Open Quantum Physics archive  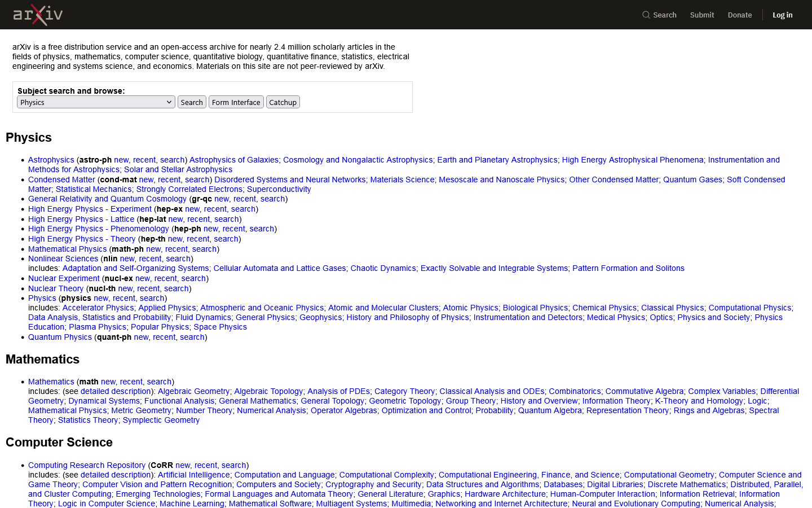(x=60, y=337)
